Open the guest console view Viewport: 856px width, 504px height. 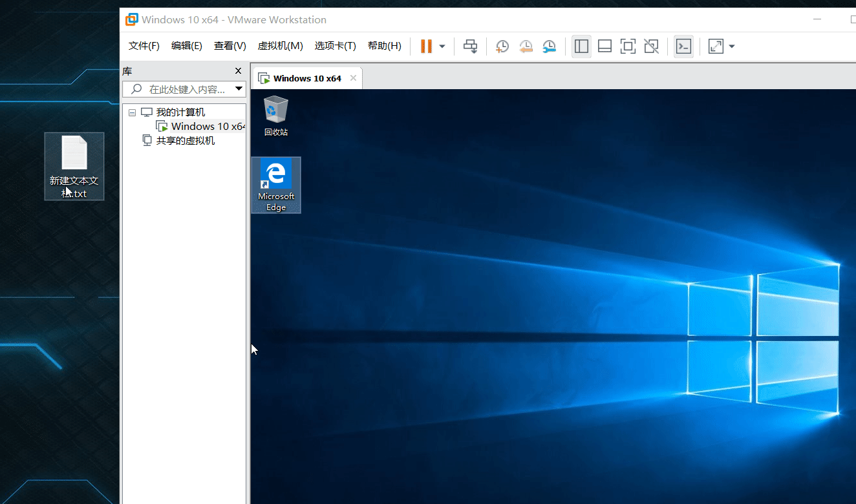point(683,46)
